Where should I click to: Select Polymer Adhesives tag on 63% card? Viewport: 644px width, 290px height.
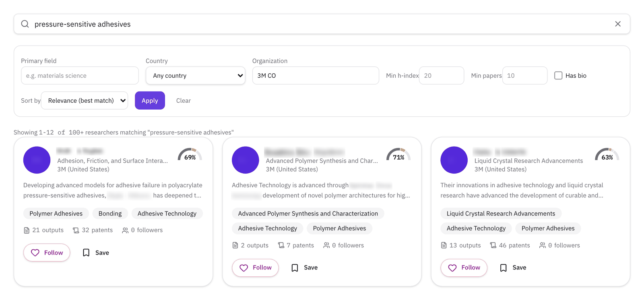coord(548,228)
